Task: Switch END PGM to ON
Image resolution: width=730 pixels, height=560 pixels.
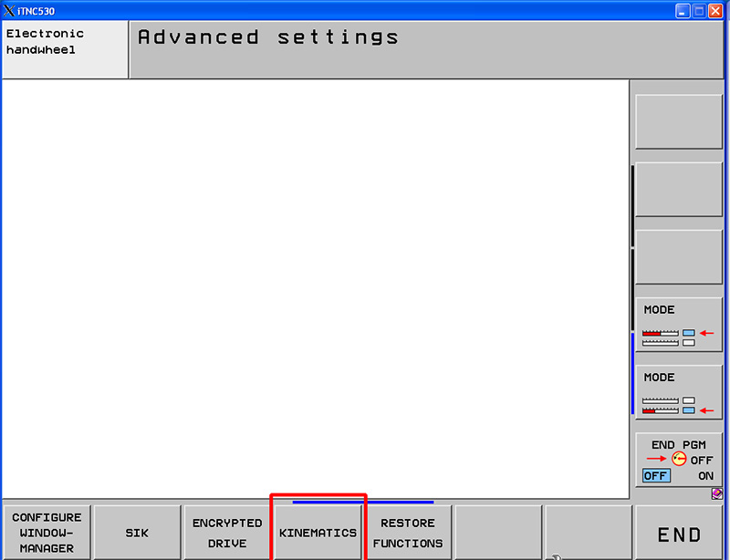Action: [705, 476]
